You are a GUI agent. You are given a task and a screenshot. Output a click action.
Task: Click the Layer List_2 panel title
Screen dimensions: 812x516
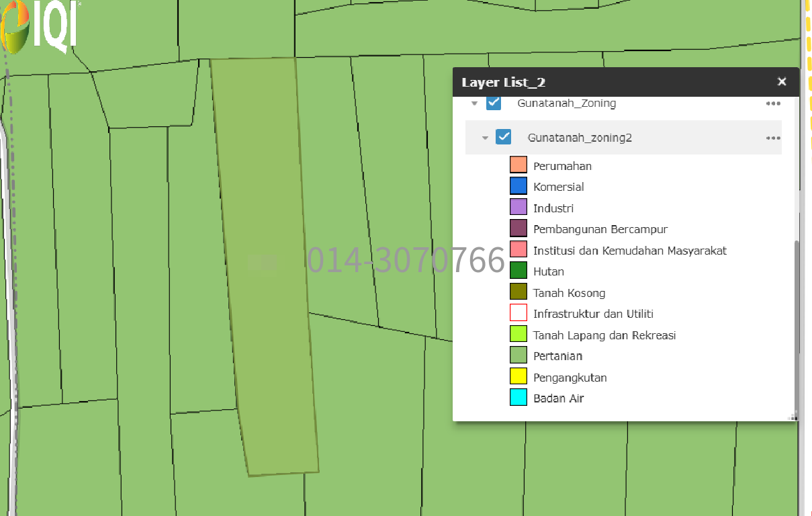coord(503,83)
